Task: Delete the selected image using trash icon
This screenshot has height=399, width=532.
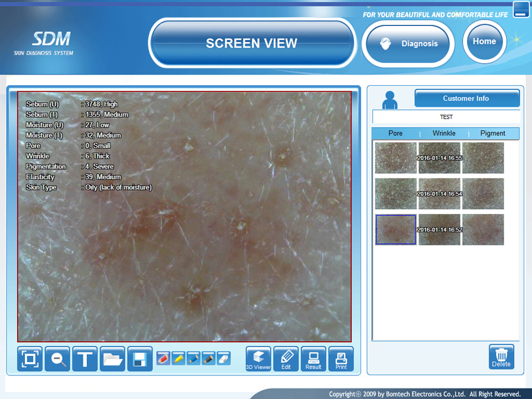Action: pos(501,357)
